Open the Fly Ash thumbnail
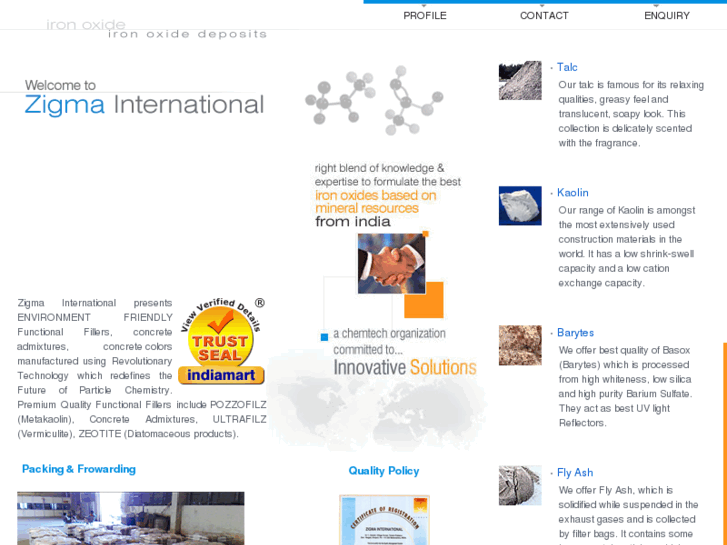This screenshot has height=545, width=727. 520,485
